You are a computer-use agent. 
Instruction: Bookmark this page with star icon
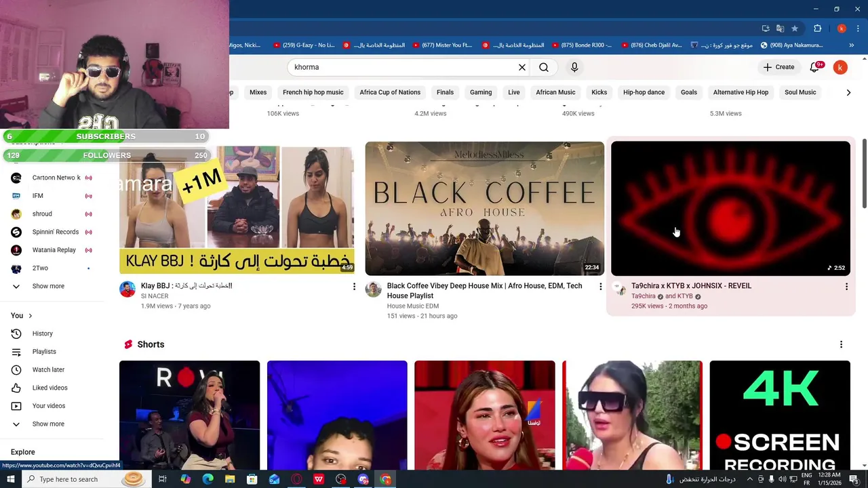[x=795, y=28]
